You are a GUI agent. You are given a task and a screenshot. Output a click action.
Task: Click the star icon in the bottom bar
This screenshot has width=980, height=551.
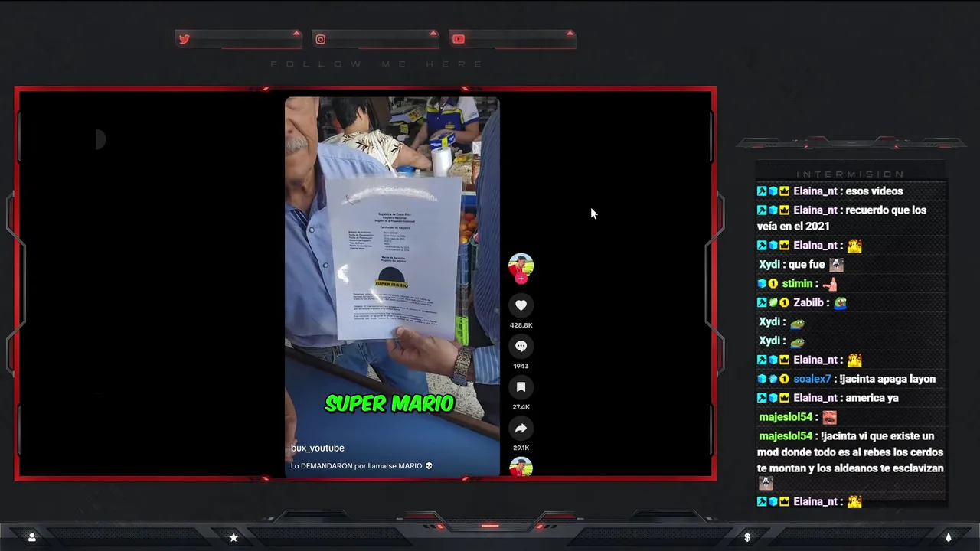tap(234, 537)
